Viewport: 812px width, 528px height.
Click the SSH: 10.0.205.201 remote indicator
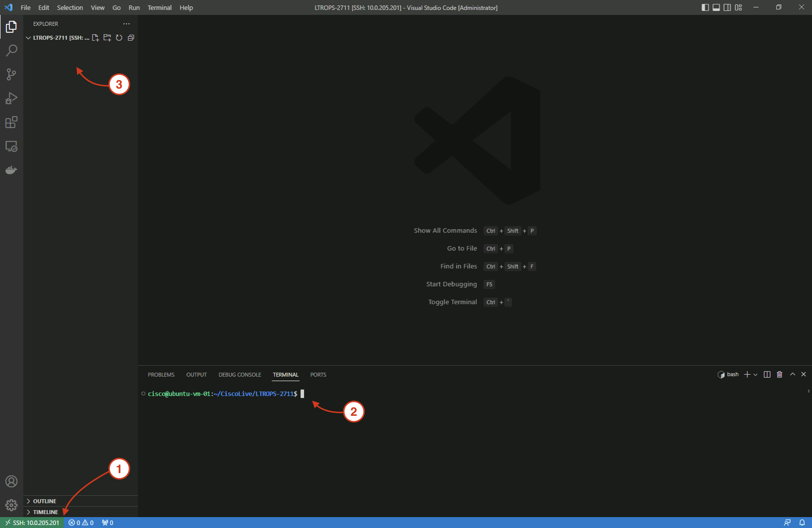coord(32,523)
